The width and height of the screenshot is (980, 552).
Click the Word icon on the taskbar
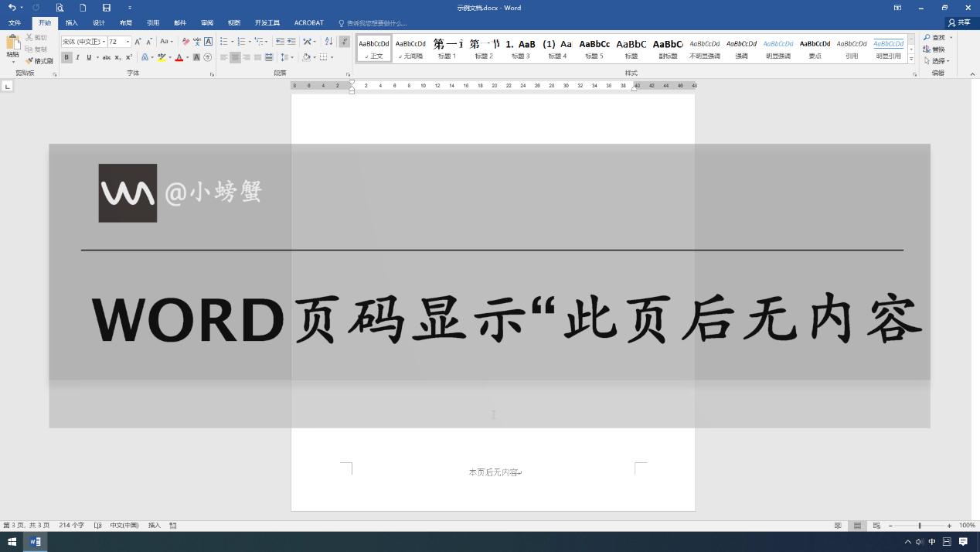click(34, 542)
